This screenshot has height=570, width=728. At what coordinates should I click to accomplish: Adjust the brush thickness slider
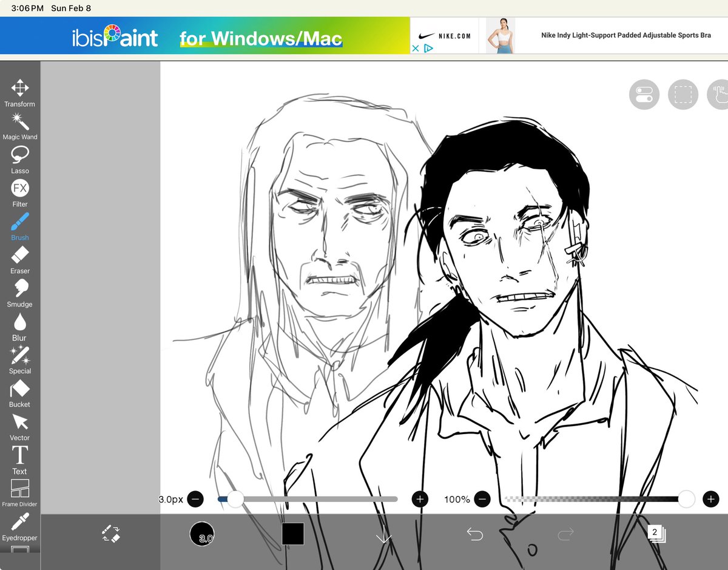[308, 499]
